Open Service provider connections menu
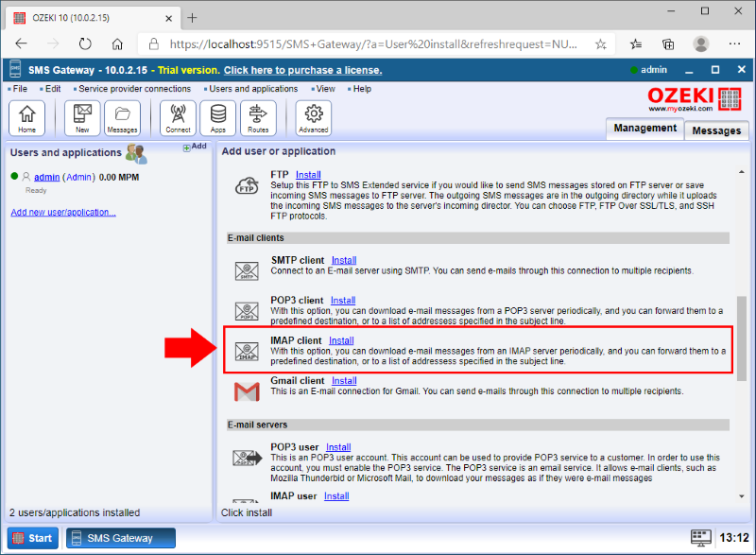The height and width of the screenshot is (555, 756). 134,89
